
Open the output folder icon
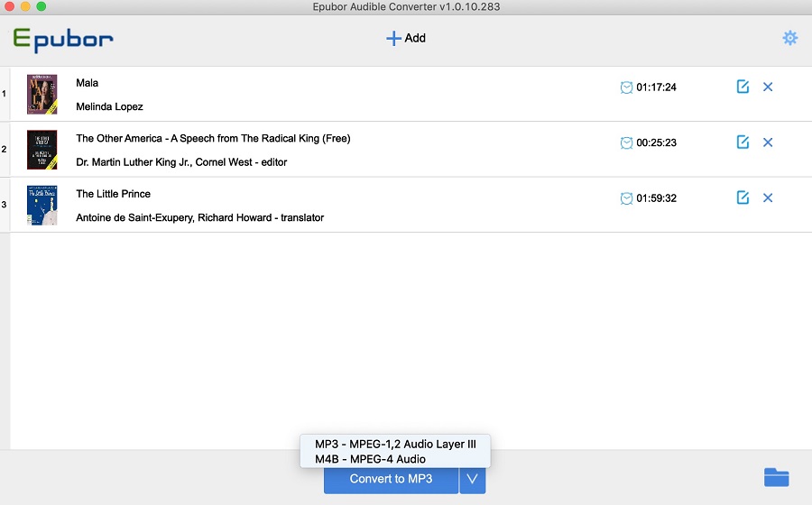click(776, 477)
